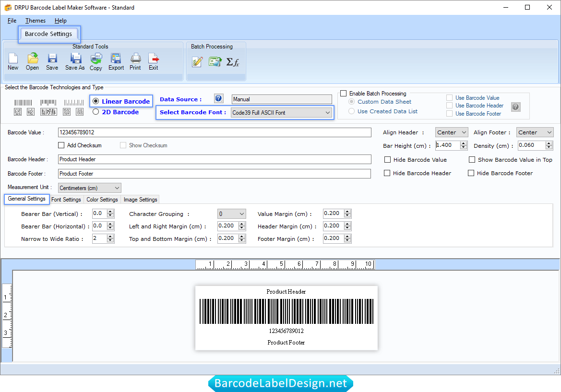Open the Help menu
The width and height of the screenshot is (561, 392).
click(x=60, y=21)
